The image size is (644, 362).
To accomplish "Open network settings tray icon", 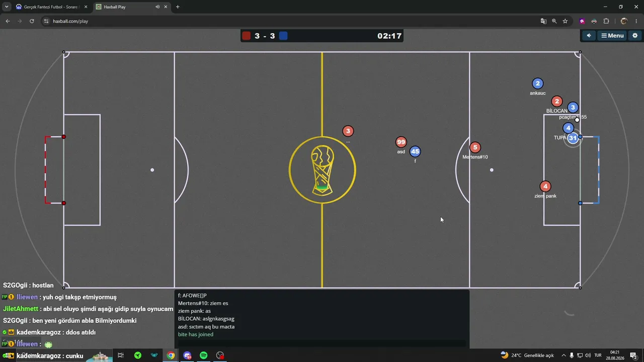I will (580, 355).
